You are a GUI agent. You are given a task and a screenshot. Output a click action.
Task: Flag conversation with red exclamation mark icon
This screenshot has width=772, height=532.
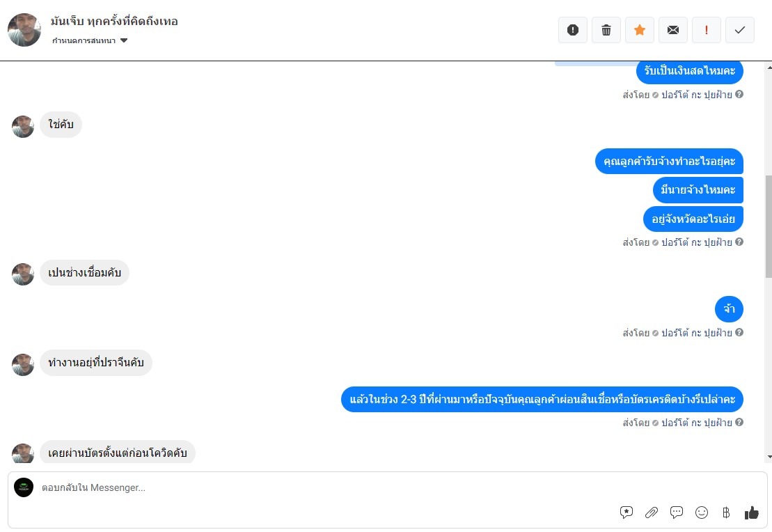coord(707,30)
